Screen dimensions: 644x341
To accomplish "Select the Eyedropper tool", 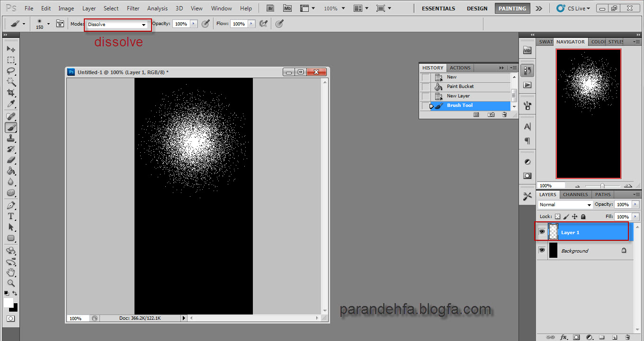I will [11, 104].
